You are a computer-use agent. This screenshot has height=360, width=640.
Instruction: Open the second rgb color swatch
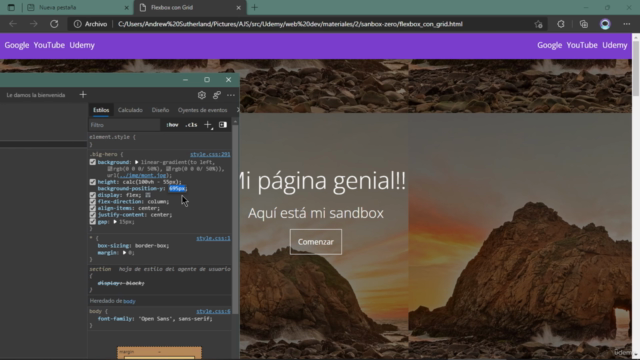coord(169,169)
